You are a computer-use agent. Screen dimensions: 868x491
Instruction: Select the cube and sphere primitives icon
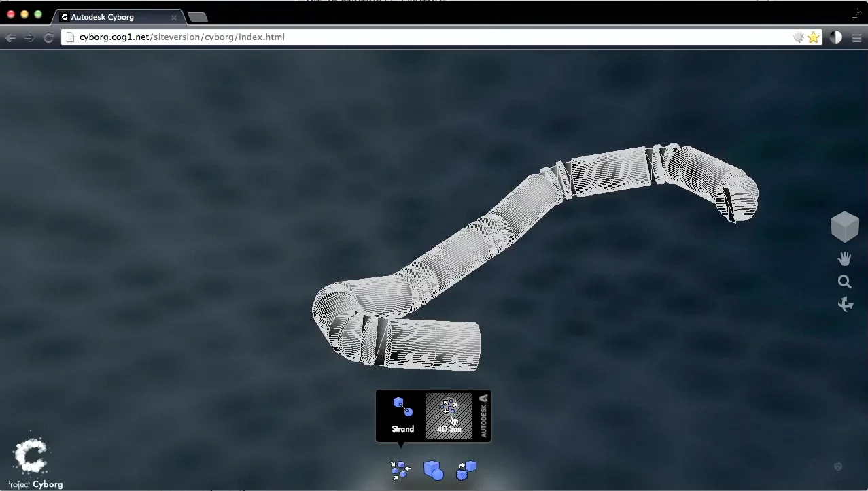click(x=433, y=469)
